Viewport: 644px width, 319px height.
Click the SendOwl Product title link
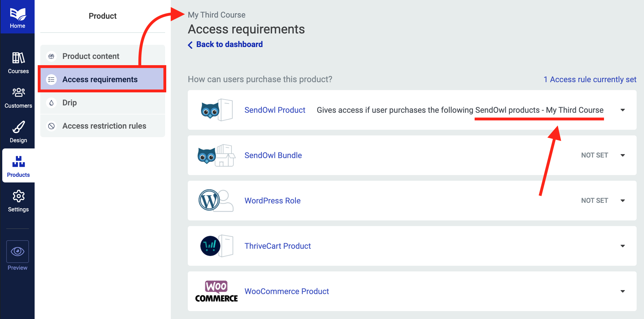coord(275,110)
